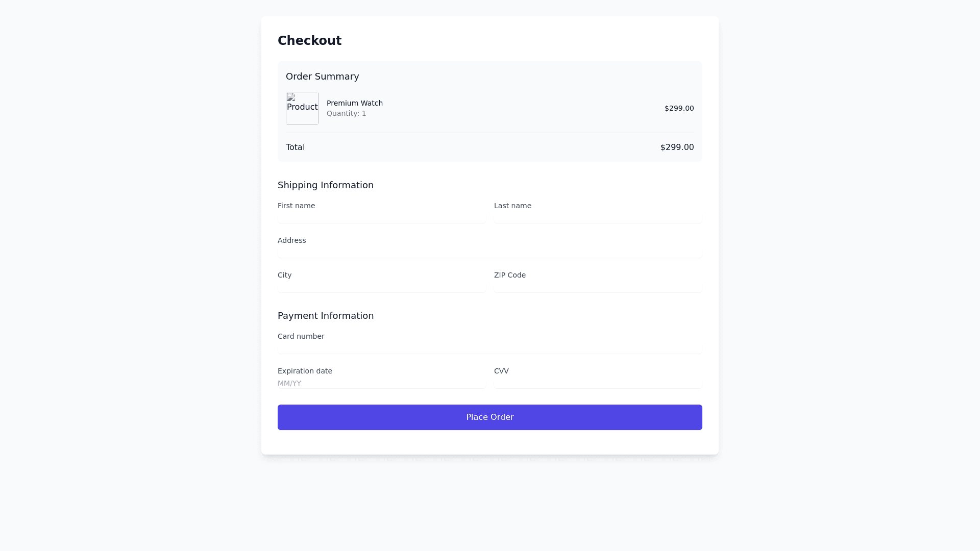Screen dimensions: 980x551
Task: Click the Premium Watch product name
Action: tap(354, 103)
